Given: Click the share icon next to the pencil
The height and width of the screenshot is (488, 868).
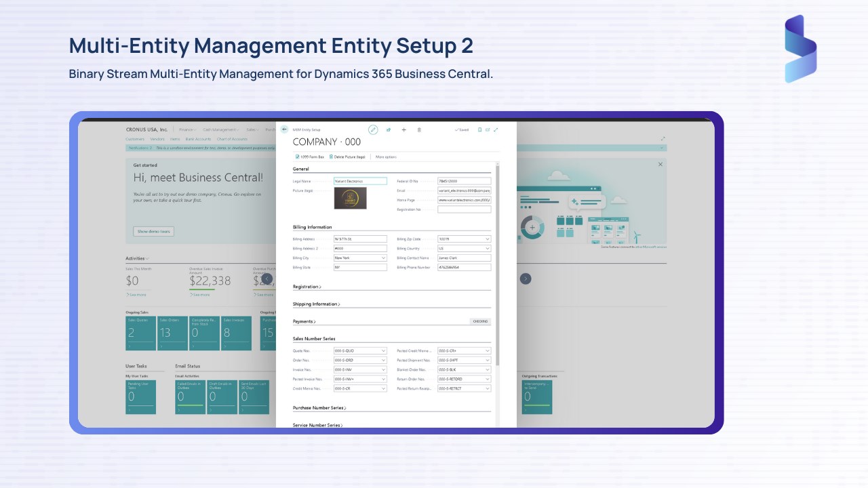Looking at the screenshot, I should point(389,130).
